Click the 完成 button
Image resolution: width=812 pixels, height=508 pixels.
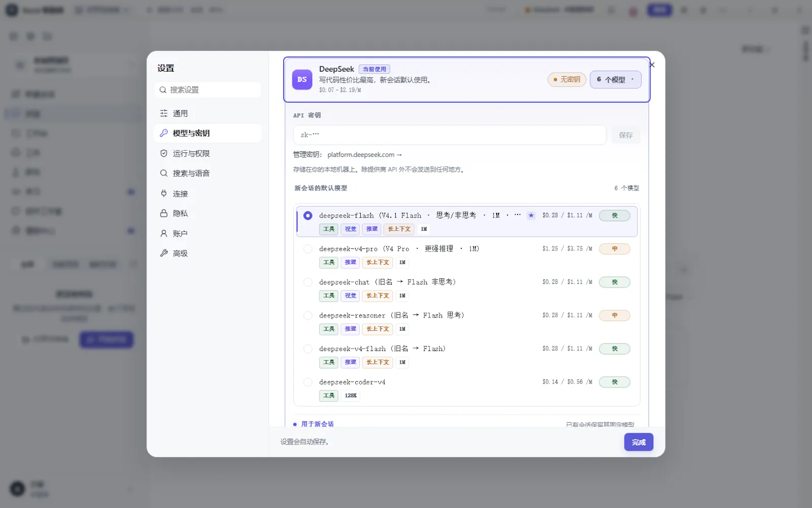click(x=638, y=442)
